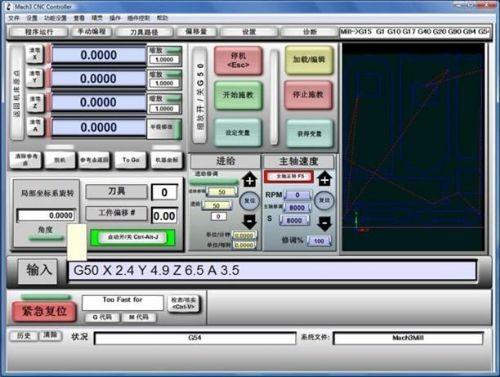Open the 偏移量 screen tab
Viewport: 500px width, 377px height.
[196, 32]
